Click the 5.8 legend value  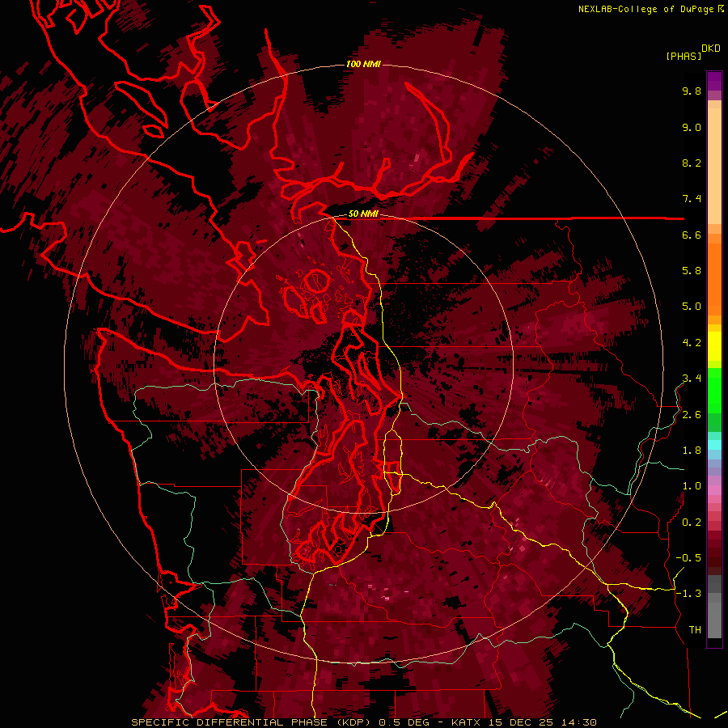[692, 271]
